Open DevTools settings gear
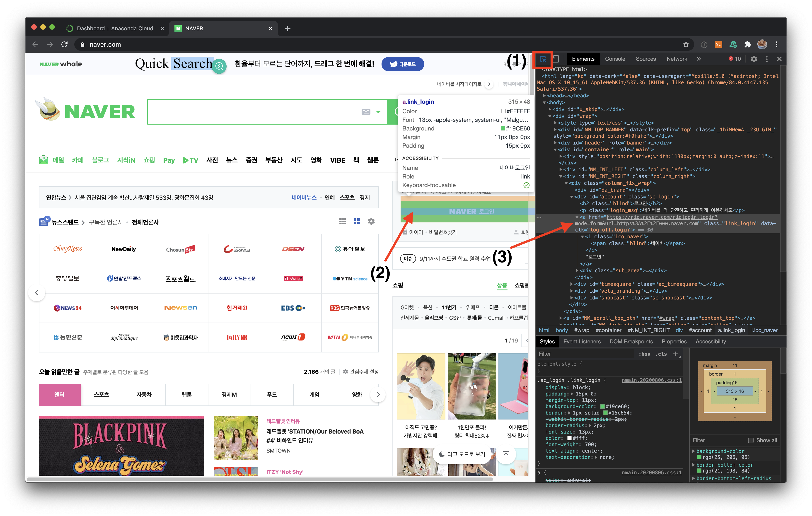812x516 pixels. click(754, 59)
